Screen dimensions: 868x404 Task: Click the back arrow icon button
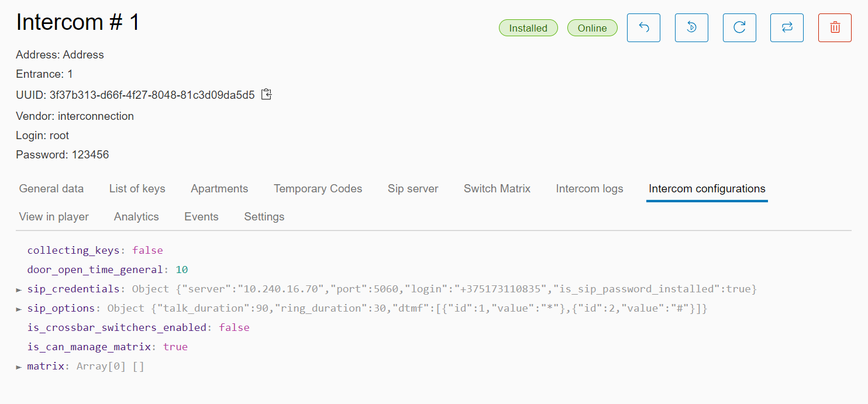coord(643,27)
